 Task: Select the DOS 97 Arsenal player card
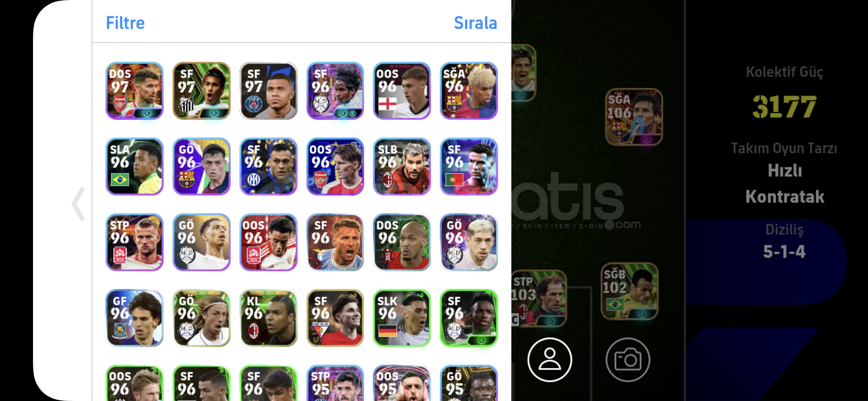[134, 91]
